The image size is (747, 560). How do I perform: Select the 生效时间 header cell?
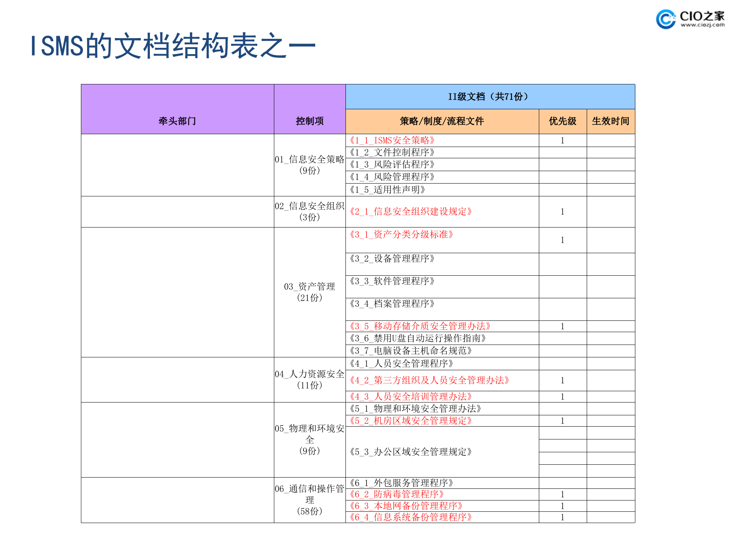tap(610, 121)
